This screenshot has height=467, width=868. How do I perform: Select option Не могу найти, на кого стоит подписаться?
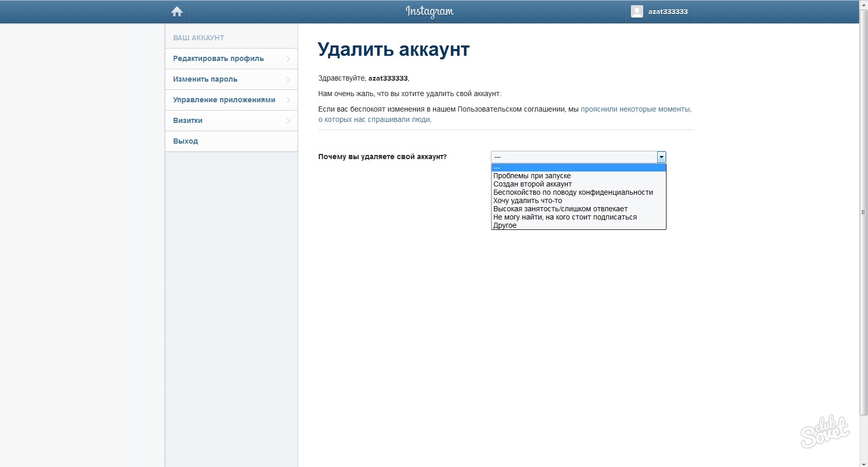click(x=579, y=217)
